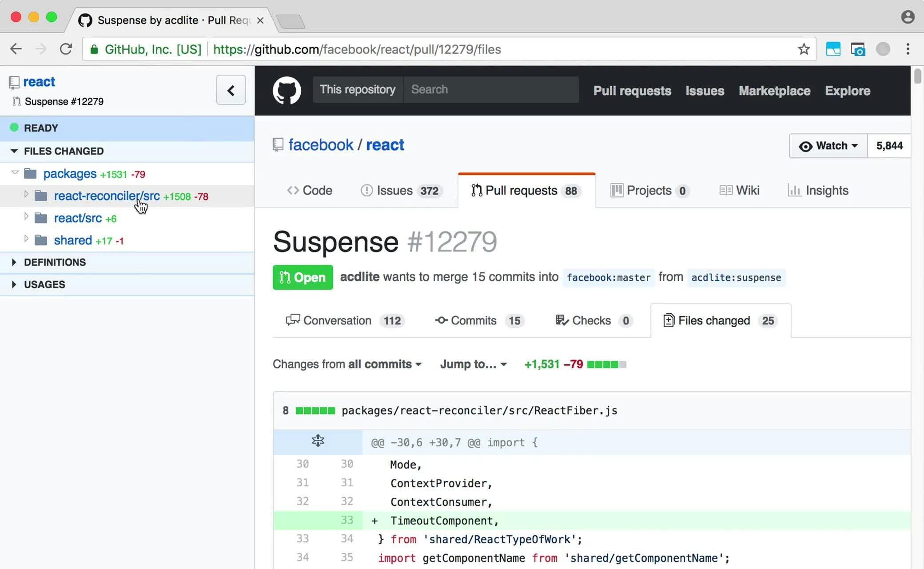Click the screenshot extension icon in toolbar
Viewport: 924px width, 569px height.
(x=857, y=49)
